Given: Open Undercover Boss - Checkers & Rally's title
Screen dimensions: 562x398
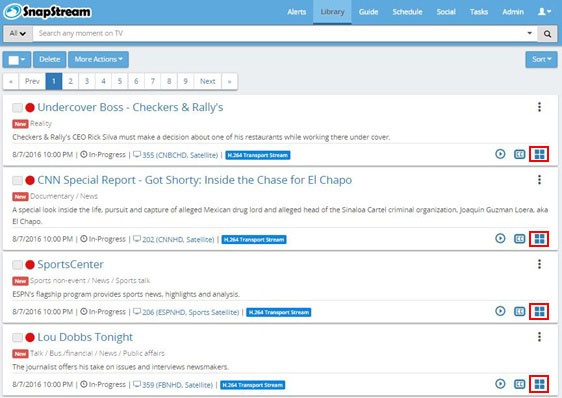Looking at the screenshot, I should 130,107.
